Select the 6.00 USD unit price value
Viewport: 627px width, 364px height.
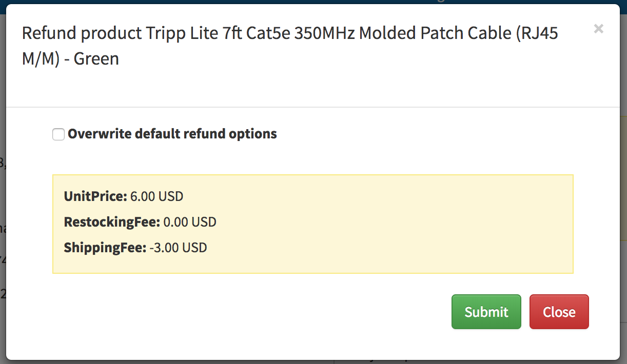(157, 196)
